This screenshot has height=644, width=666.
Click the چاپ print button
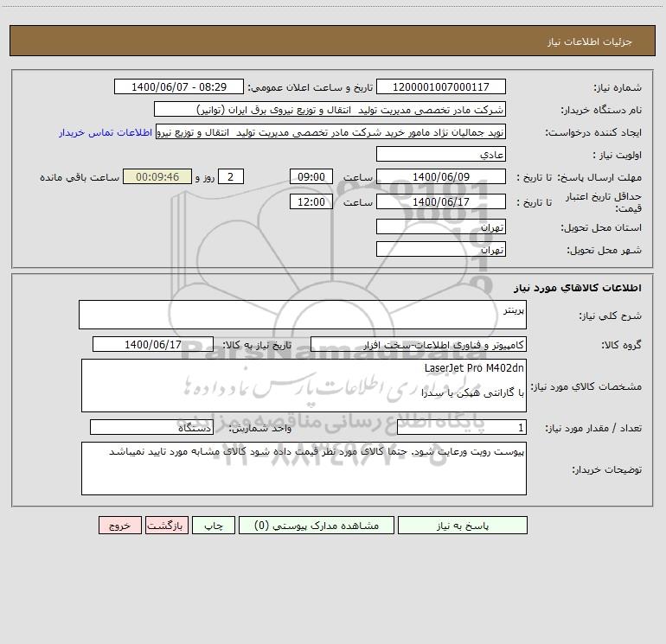tap(214, 525)
